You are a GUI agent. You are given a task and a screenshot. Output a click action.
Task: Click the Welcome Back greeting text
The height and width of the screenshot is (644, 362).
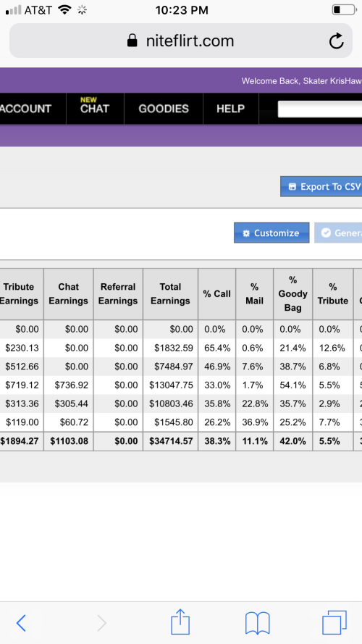point(302,81)
